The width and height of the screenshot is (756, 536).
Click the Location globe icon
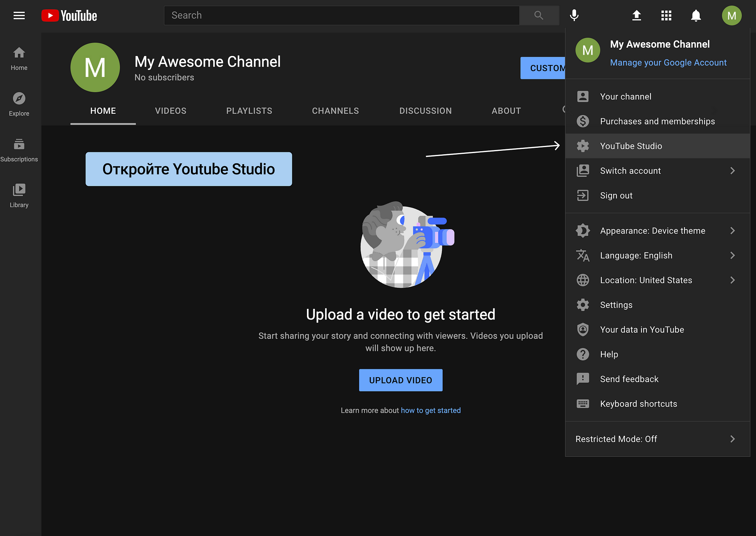583,280
